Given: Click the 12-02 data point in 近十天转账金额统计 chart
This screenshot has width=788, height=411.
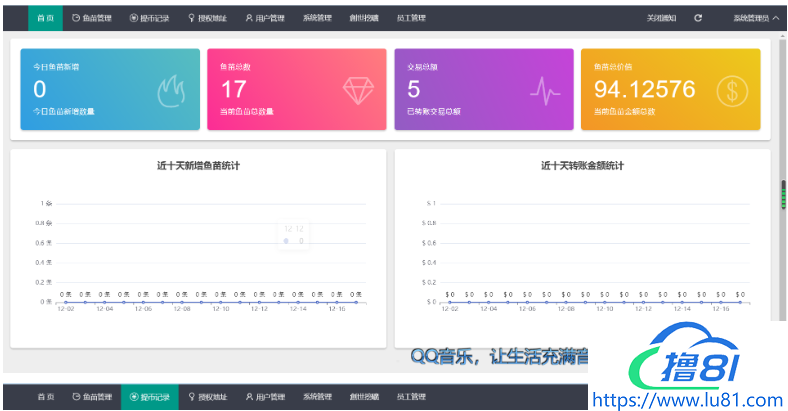Looking at the screenshot, I should point(450,301).
